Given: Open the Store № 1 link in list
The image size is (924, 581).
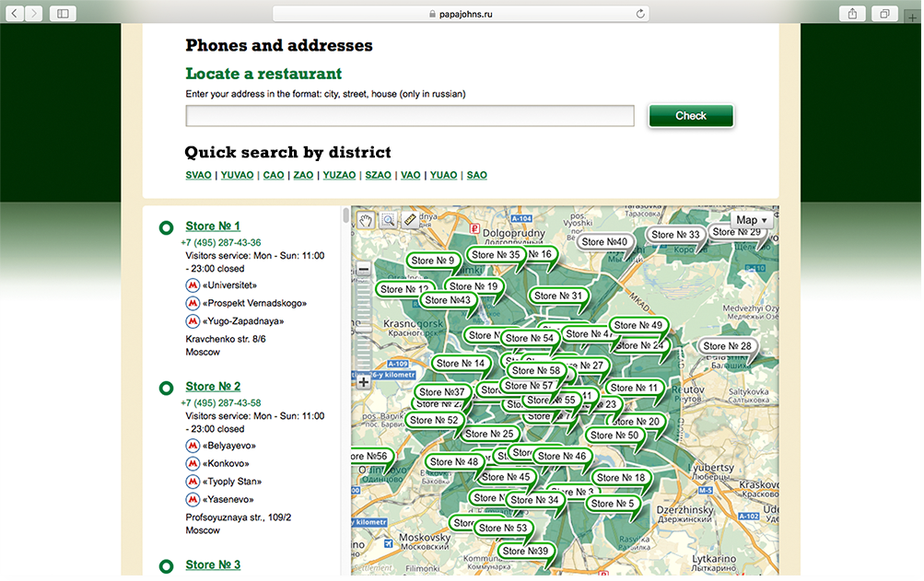Looking at the screenshot, I should click(x=213, y=226).
